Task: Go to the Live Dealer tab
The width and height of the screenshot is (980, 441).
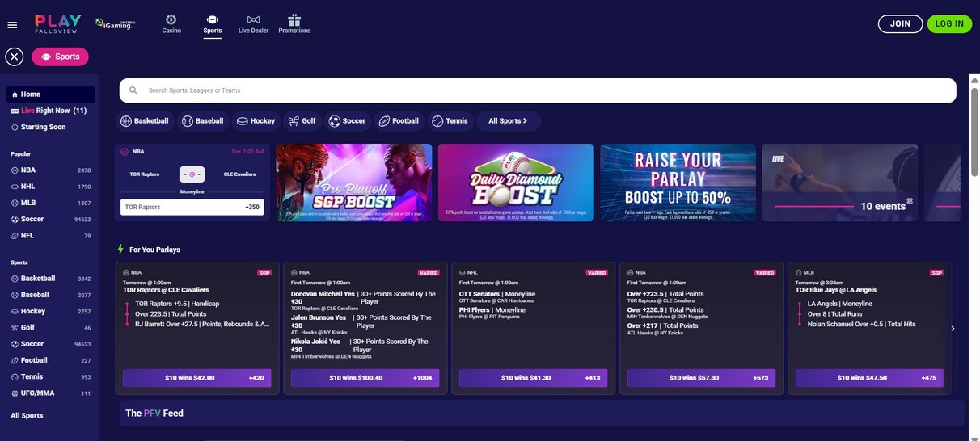Action: (253, 24)
